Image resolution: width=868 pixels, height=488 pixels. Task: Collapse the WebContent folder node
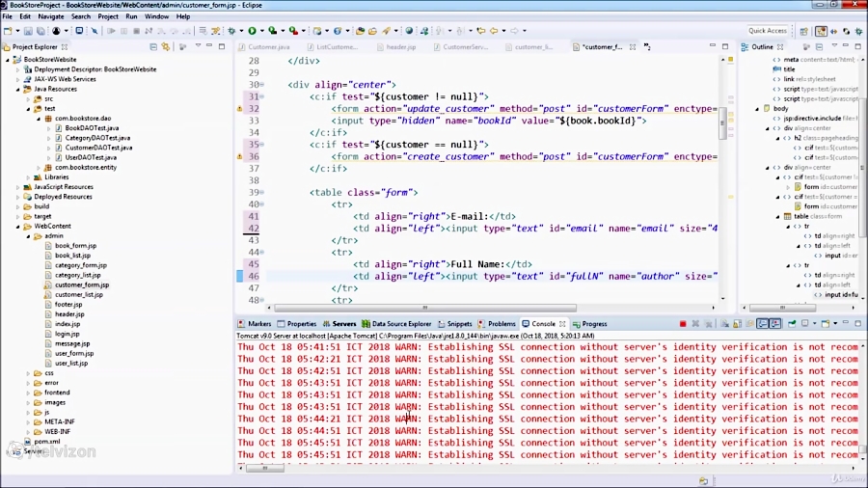point(17,227)
